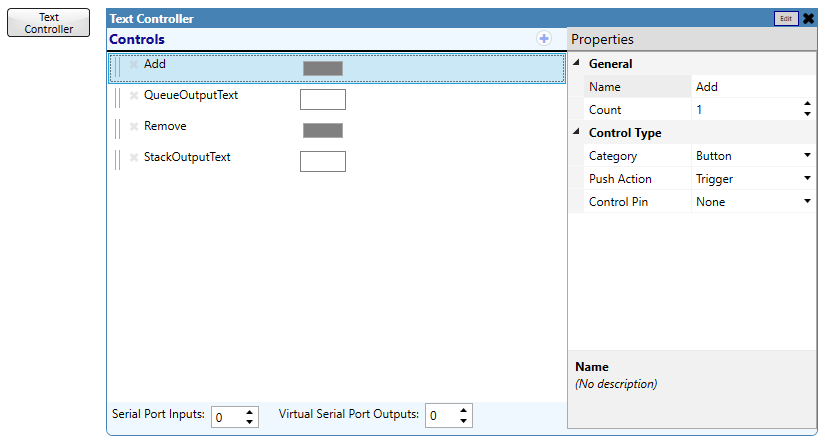Click the Edit button in title bar
Screen dimensions: 825x443
786,18
